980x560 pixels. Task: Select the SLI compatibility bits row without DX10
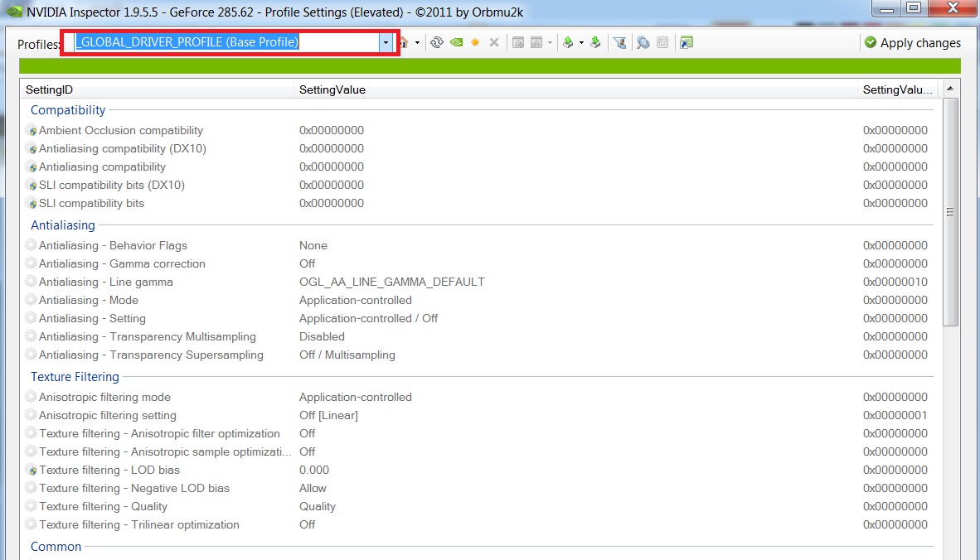479,203
